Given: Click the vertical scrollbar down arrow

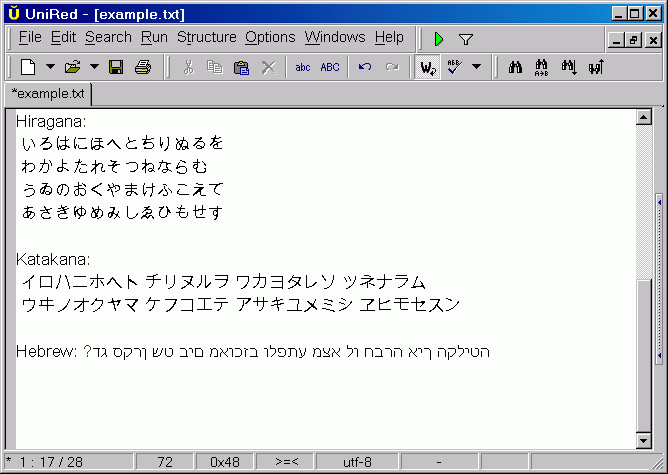Looking at the screenshot, I should pos(643,441).
